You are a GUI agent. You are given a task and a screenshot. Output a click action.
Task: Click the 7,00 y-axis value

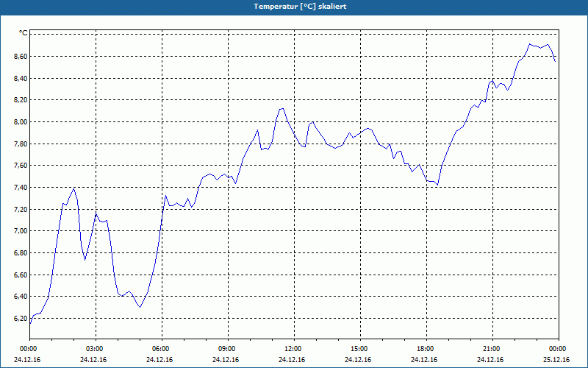coord(20,231)
